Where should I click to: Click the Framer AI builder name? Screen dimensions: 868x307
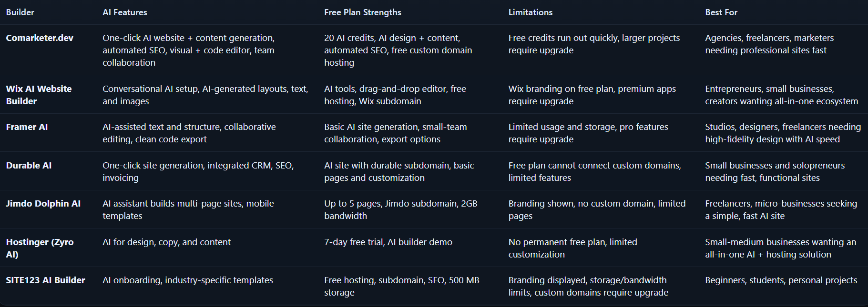point(27,127)
